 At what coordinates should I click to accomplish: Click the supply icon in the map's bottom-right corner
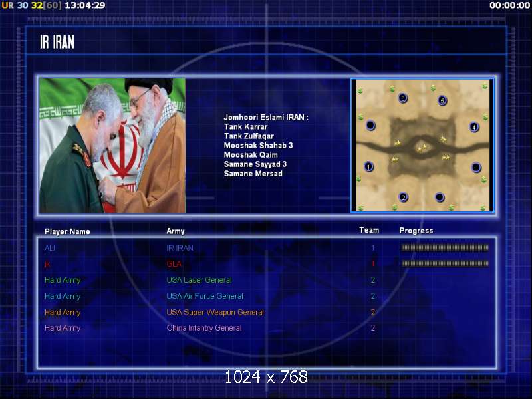(483, 207)
